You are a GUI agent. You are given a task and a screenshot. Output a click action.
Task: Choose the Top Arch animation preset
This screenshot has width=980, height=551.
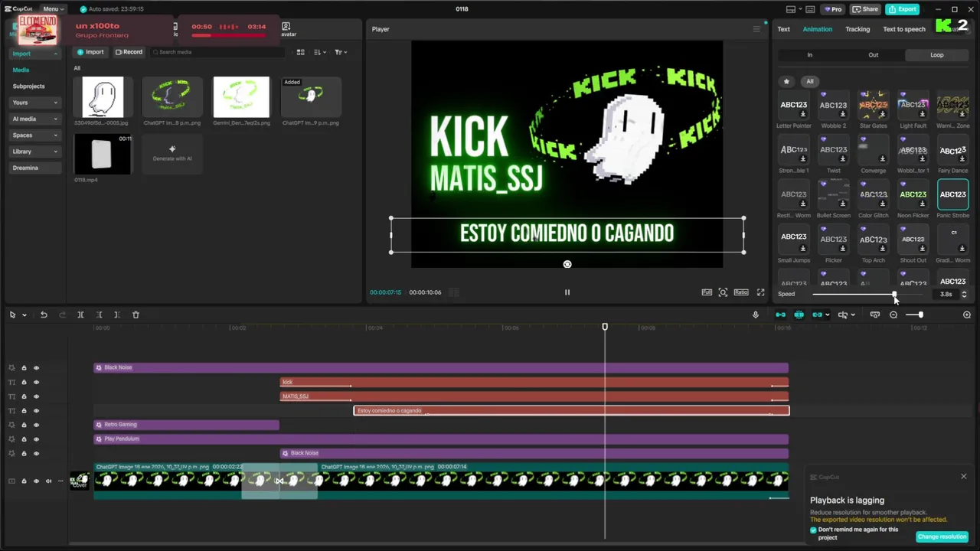click(873, 240)
